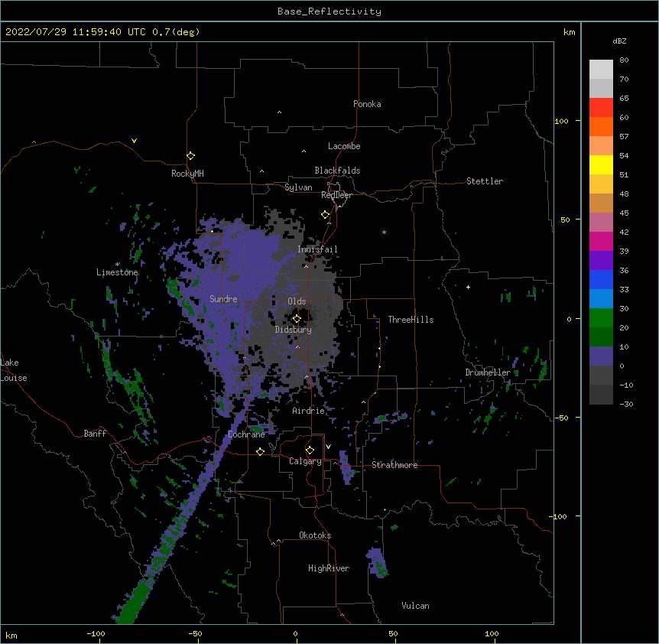Select the green 30-20 dBZ legend swatch
Screen dimensions: 659x644
[x=601, y=318]
